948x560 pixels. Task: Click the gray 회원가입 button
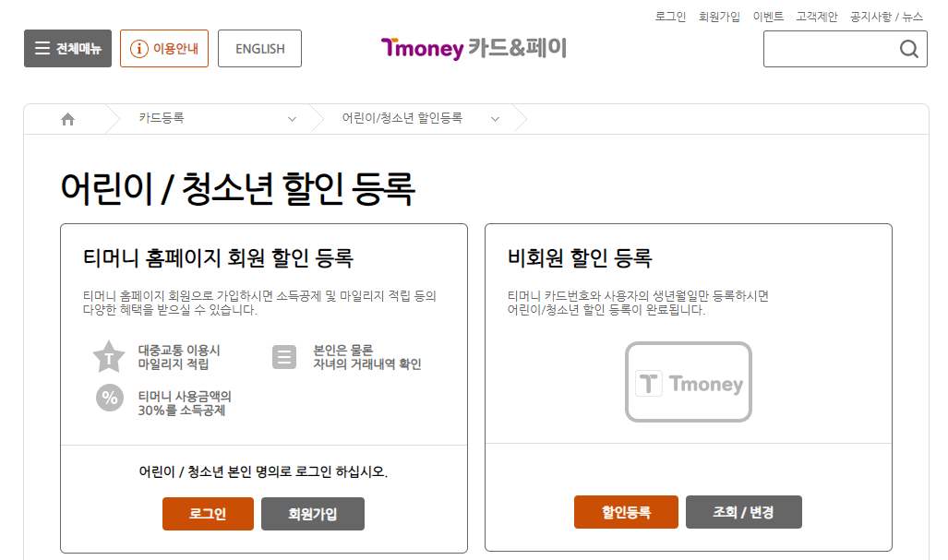tap(313, 514)
